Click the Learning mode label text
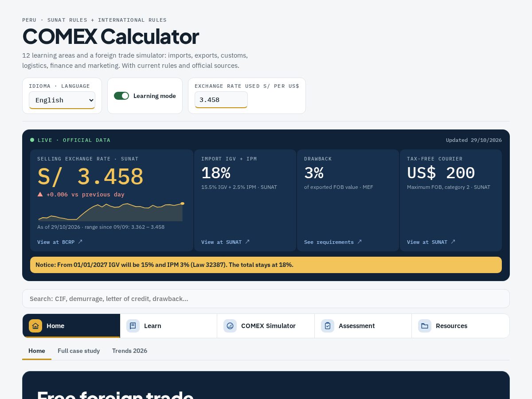This screenshot has width=532, height=399. click(155, 96)
